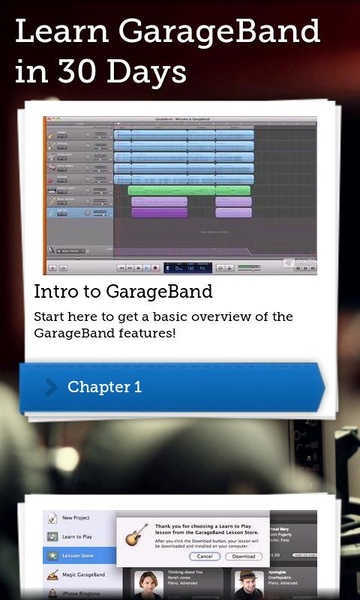The image size is (360, 600).
Task: Click the New Project guitar document icon
Action: [x=52, y=518]
